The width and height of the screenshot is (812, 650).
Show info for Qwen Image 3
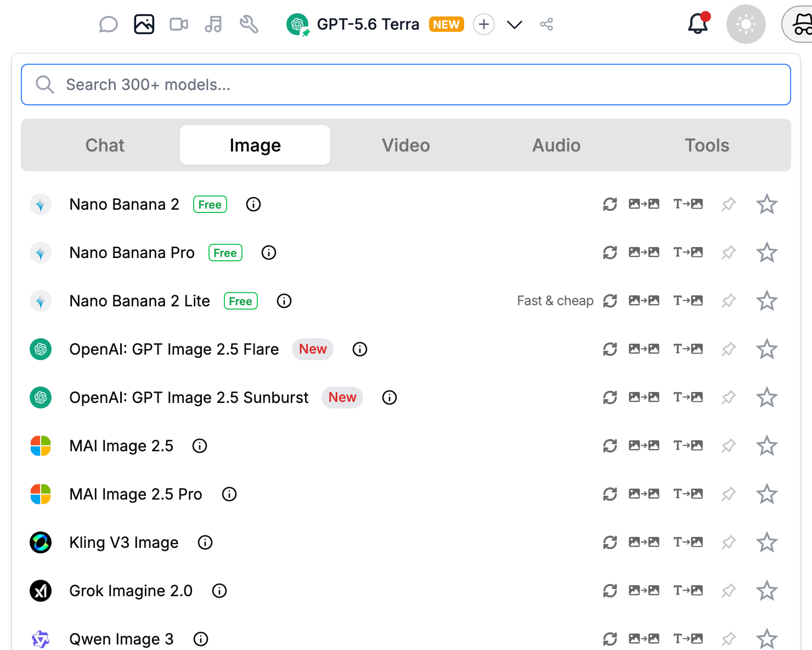(x=201, y=639)
